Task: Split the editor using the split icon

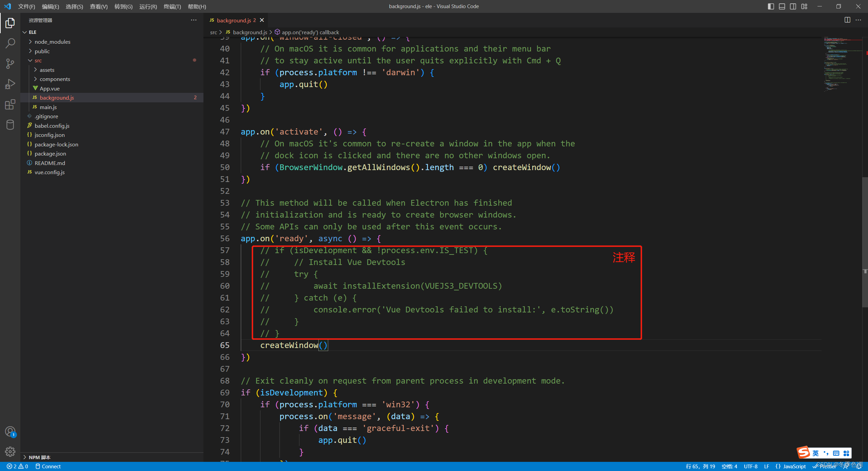Action: (847, 20)
